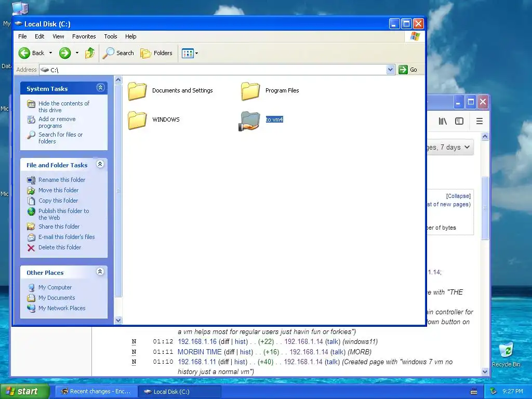Click Search for files or folders
Screen dimensions: 532x399
click(x=60, y=138)
